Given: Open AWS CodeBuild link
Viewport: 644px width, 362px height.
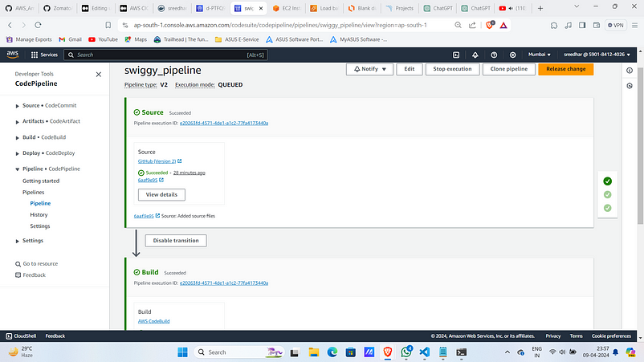Looking at the screenshot, I should [153, 321].
